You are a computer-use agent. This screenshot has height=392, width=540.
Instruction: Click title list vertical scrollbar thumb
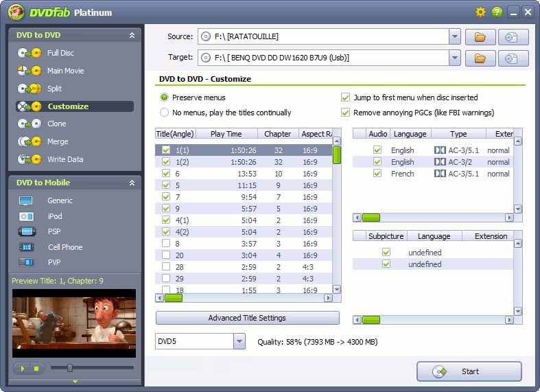337,155
